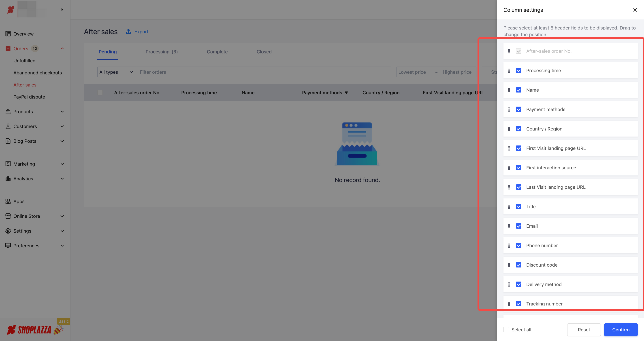
Task: Grab the drag handle for Name row
Action: (509, 90)
